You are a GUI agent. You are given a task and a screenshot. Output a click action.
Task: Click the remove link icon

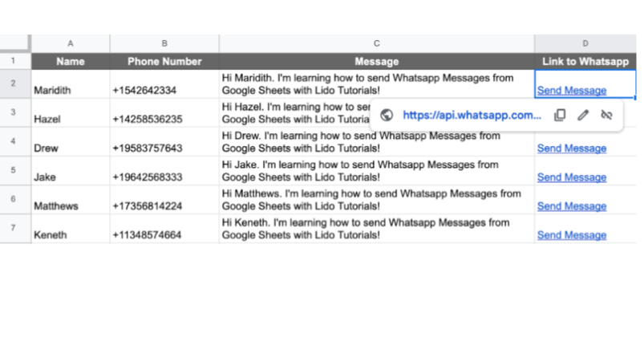point(606,115)
